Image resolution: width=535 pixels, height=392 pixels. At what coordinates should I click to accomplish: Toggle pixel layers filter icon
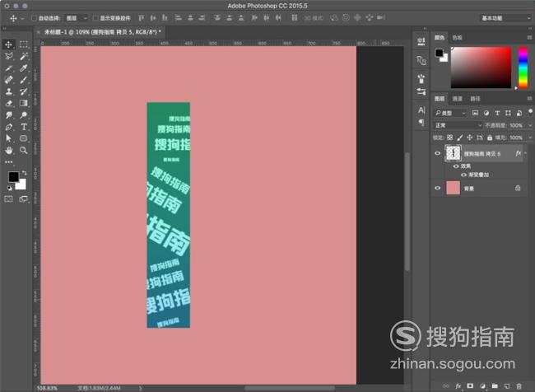pyautogui.click(x=475, y=113)
